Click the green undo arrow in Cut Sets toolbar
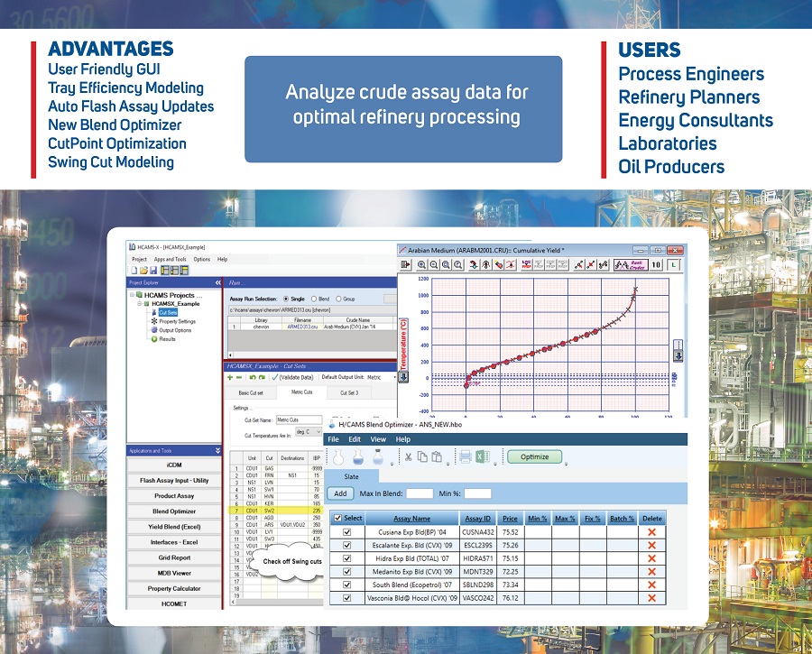The height and width of the screenshot is (654, 812). coord(253,377)
